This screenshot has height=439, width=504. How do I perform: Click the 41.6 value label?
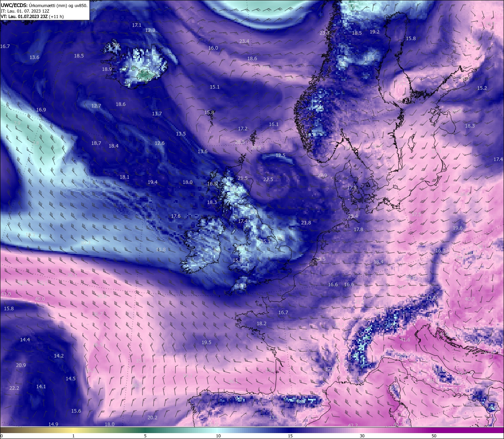coord(405,340)
